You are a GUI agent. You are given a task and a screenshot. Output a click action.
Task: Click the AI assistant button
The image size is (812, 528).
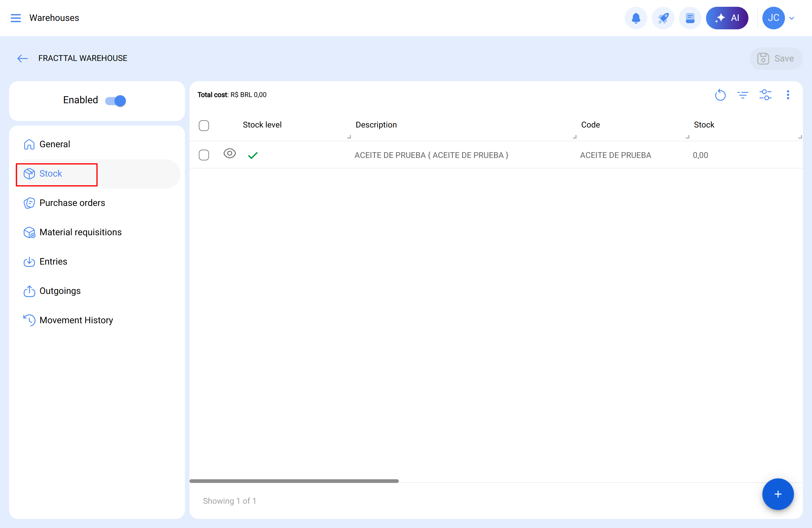727,18
